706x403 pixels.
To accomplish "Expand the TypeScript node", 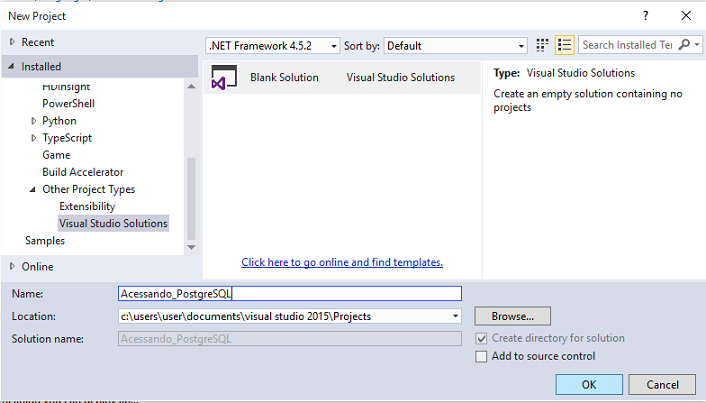I will (x=33, y=138).
